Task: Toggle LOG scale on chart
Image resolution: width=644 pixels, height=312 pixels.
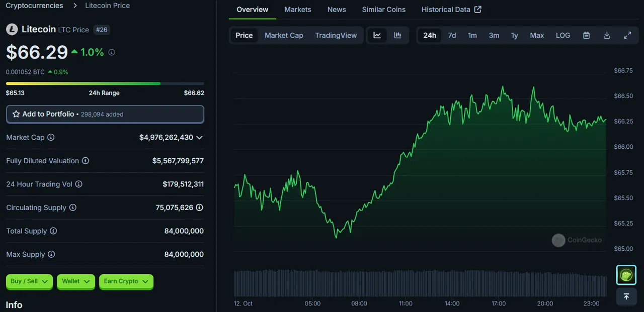Action: point(563,35)
